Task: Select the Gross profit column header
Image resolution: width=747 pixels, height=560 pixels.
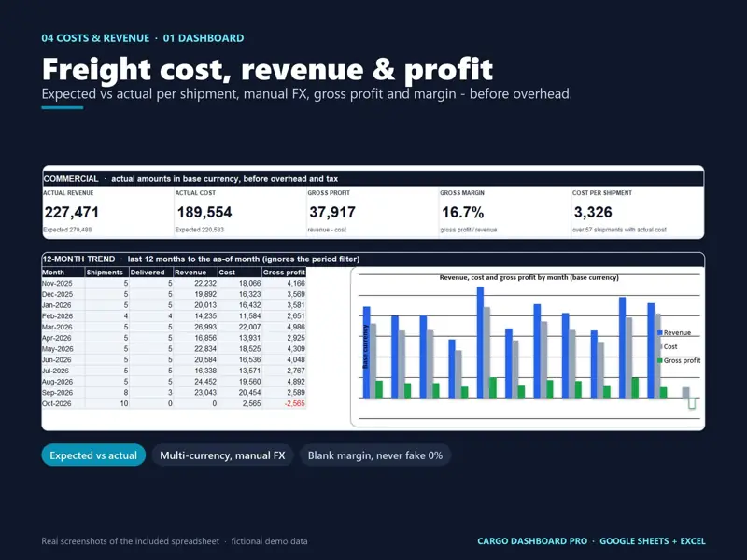Action: point(284,273)
